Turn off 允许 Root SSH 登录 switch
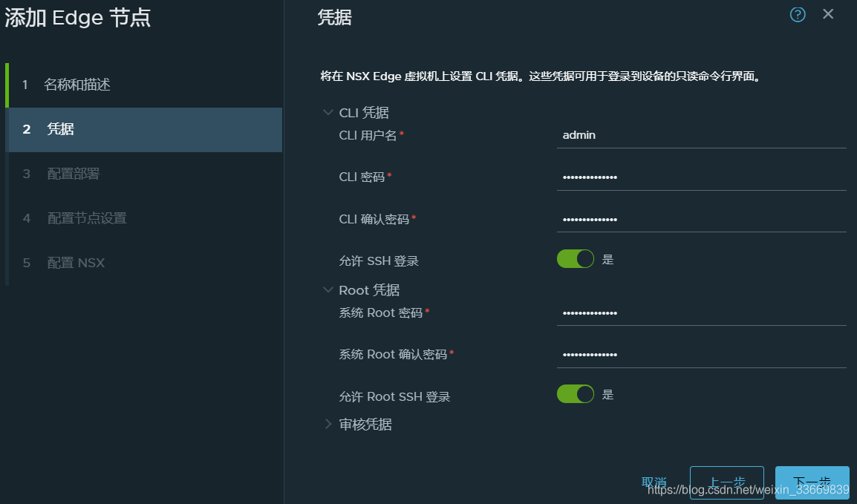The image size is (857, 504). point(575,393)
